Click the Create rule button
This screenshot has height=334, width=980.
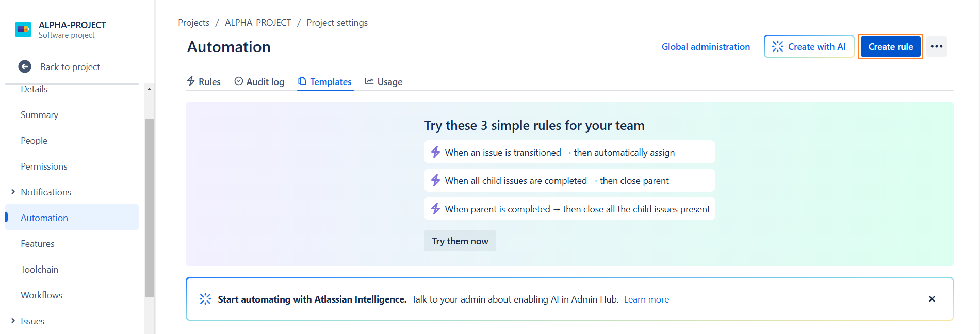890,46
